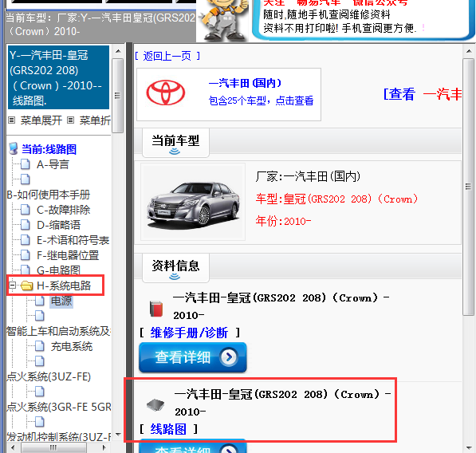This screenshot has height=453, width=476.
Task: Click the left panel vertical scrollbar thumb
Action: (118, 96)
